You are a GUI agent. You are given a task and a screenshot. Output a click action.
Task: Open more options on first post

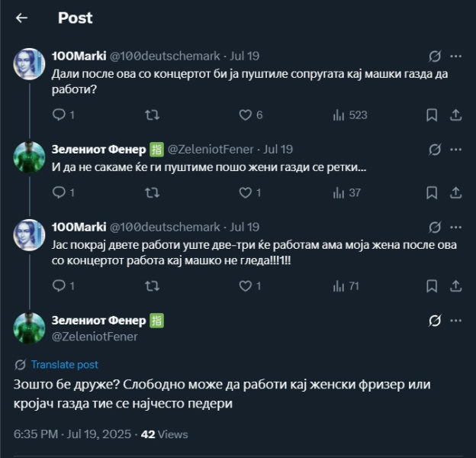point(455,56)
